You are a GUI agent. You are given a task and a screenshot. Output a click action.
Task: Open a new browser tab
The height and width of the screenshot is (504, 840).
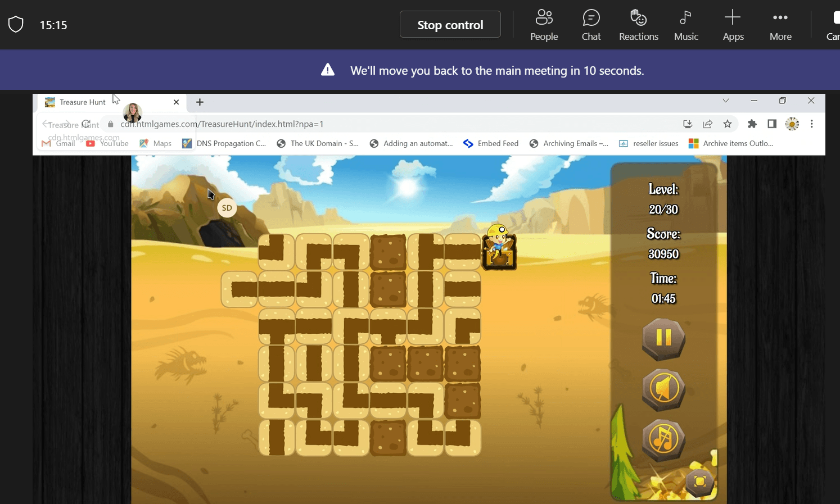(x=200, y=102)
